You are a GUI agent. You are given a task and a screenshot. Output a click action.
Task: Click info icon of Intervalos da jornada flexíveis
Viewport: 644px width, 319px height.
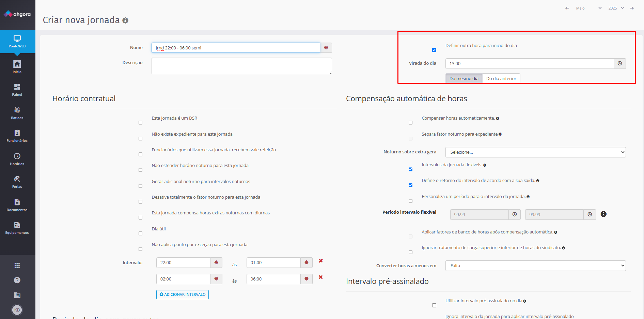coord(485,165)
